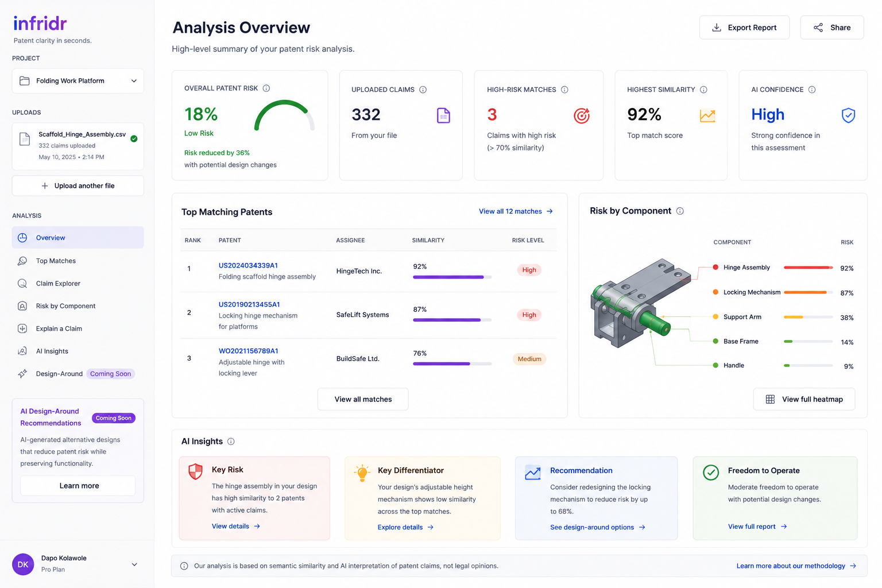
Task: Click the info icon beside AI Confidence label
Action: pos(812,90)
